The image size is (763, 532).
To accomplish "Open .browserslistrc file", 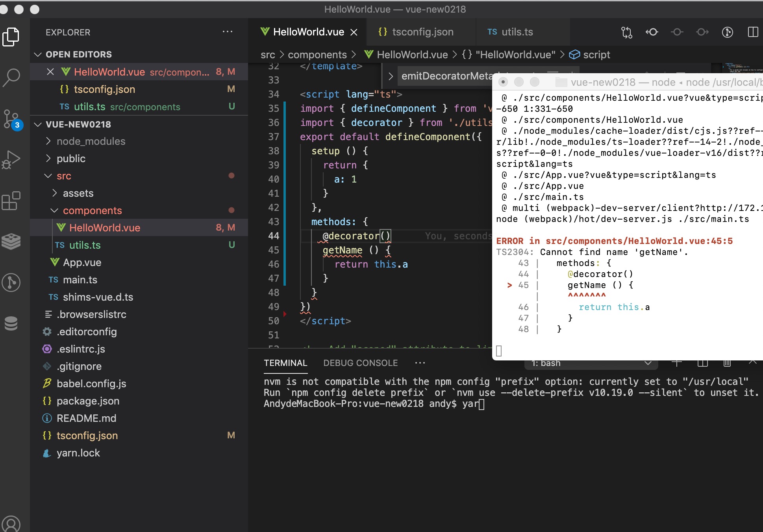I will click(x=139, y=314).
